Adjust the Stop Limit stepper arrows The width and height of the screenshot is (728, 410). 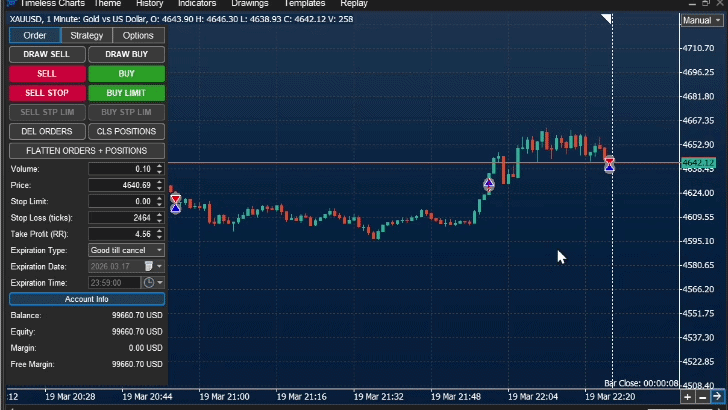point(160,202)
